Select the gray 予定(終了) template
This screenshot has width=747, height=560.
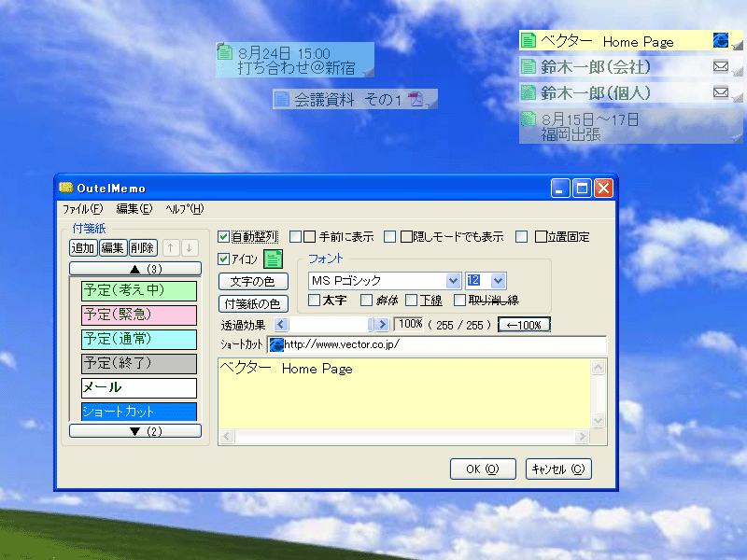(139, 363)
